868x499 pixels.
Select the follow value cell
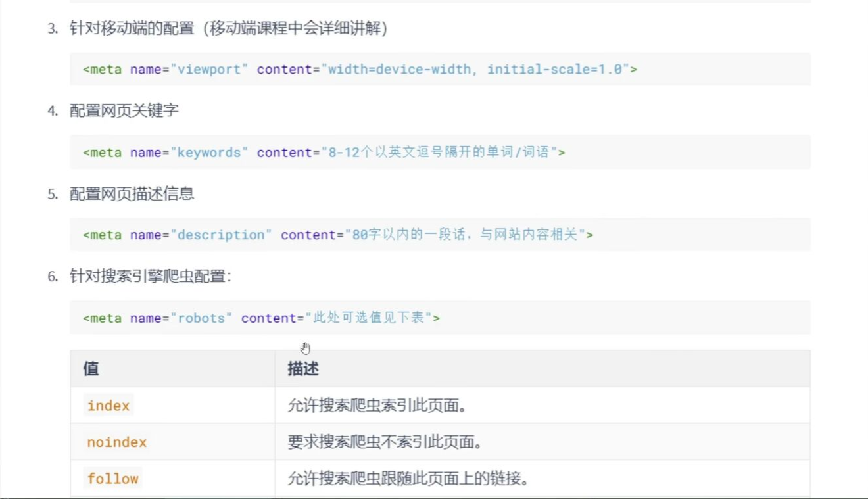tap(112, 479)
